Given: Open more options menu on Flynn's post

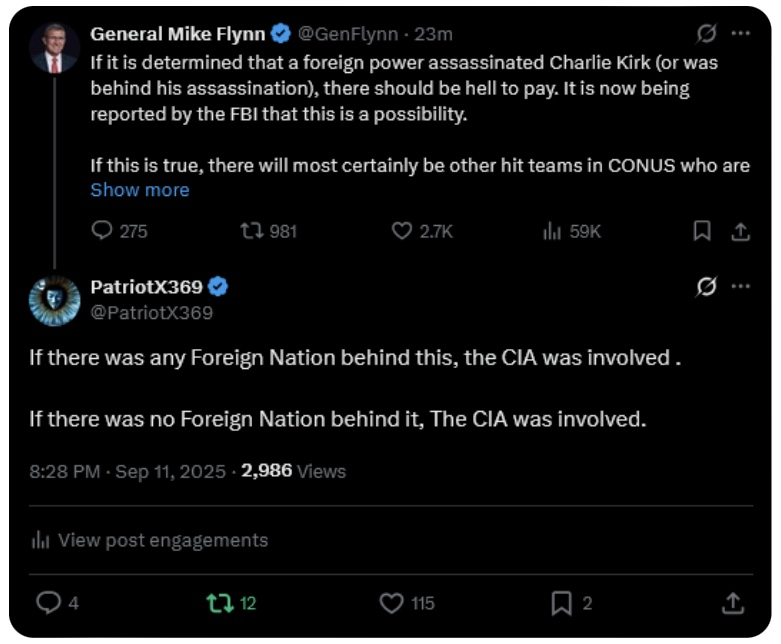Looking at the screenshot, I should [x=741, y=33].
